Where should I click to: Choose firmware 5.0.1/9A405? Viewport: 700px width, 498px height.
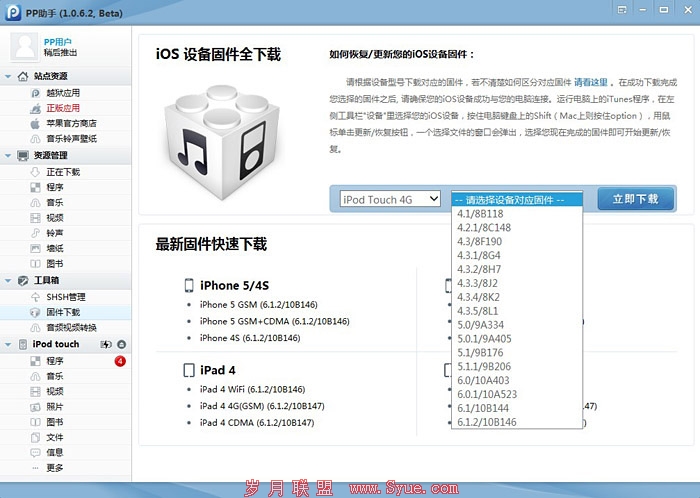pos(517,339)
